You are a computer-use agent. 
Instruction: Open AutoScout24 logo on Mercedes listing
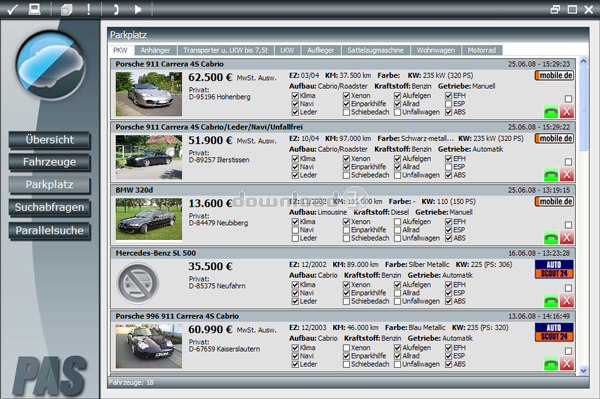click(554, 269)
